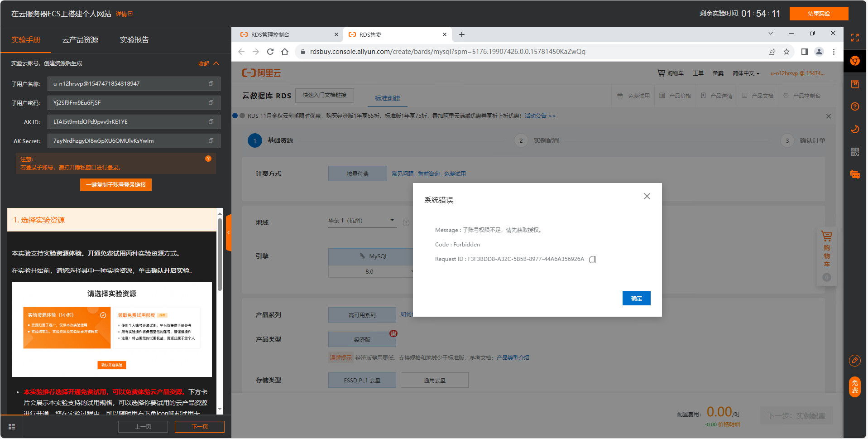
Task: Open the edit pencil icon in right sidebar
Action: (x=855, y=361)
